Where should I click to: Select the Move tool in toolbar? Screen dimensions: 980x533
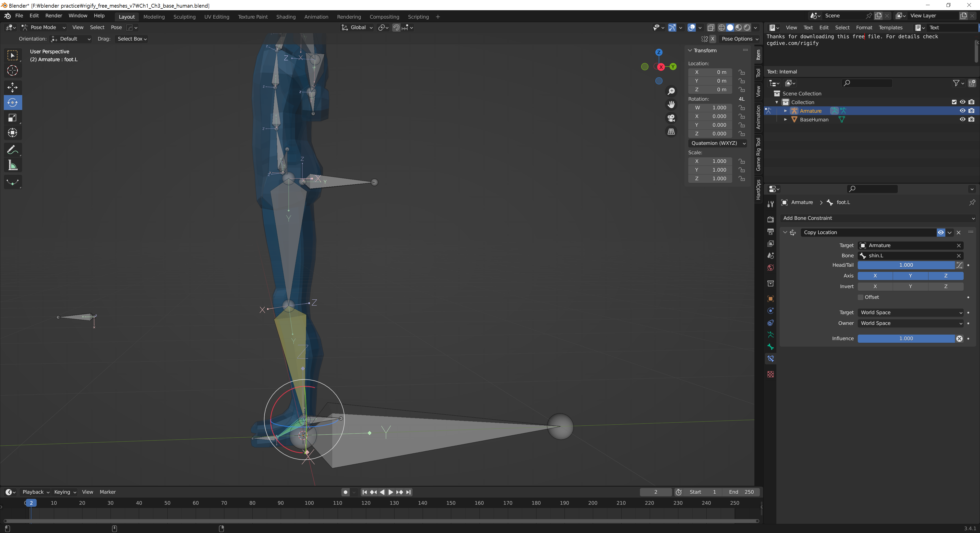(x=13, y=87)
